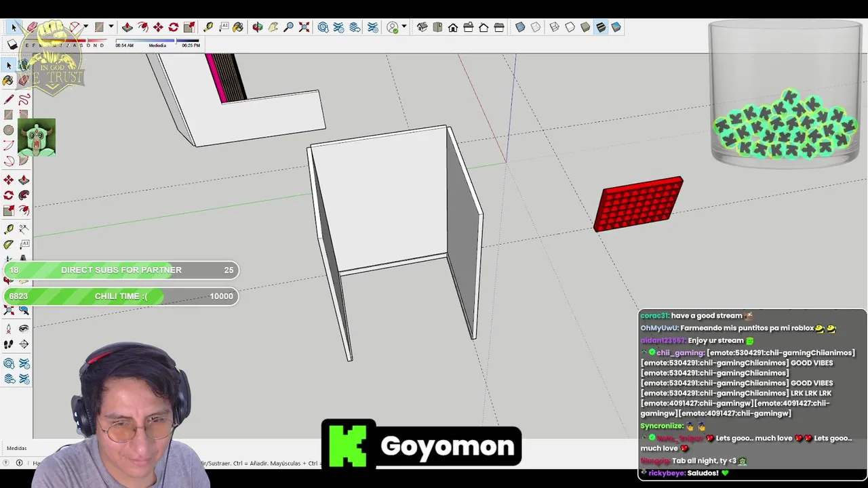
Task: Pick the Protractor tool in left toolbar
Action: click(x=8, y=245)
